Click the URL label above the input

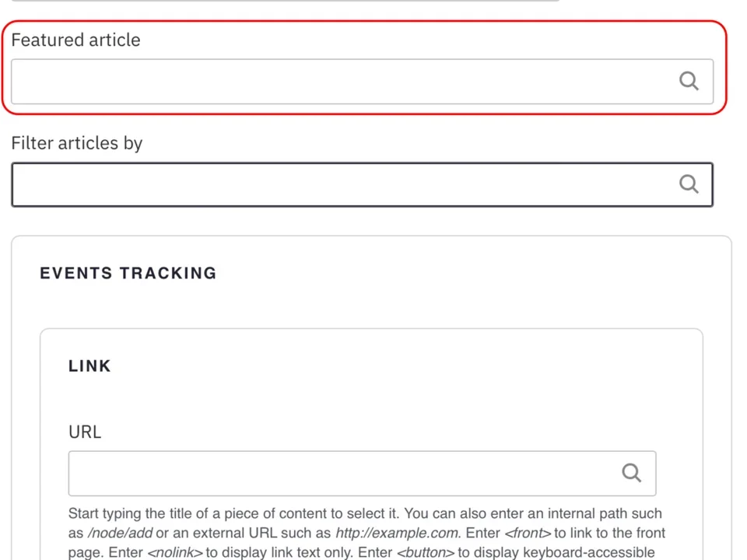coord(84,432)
